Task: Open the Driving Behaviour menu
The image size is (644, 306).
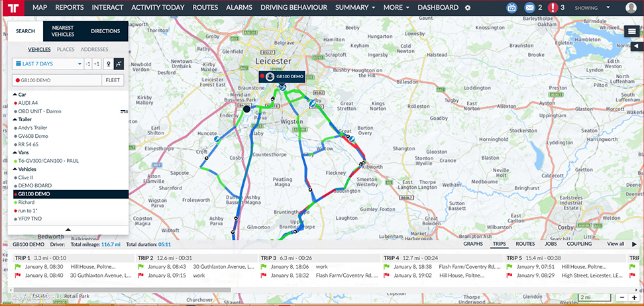Action: (294, 7)
